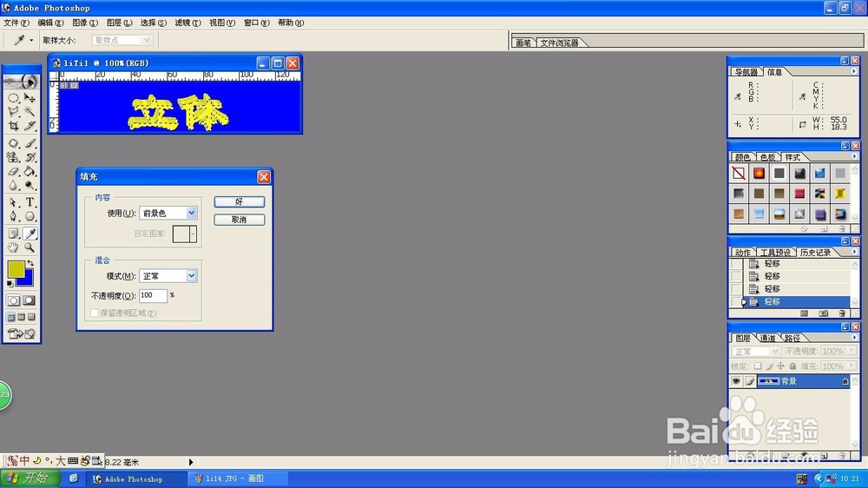
Task: Open Layers panel flyout menu arrow
Action: point(854,337)
